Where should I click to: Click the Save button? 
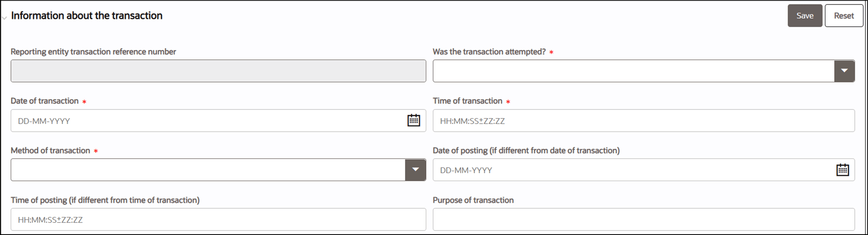[x=805, y=15]
